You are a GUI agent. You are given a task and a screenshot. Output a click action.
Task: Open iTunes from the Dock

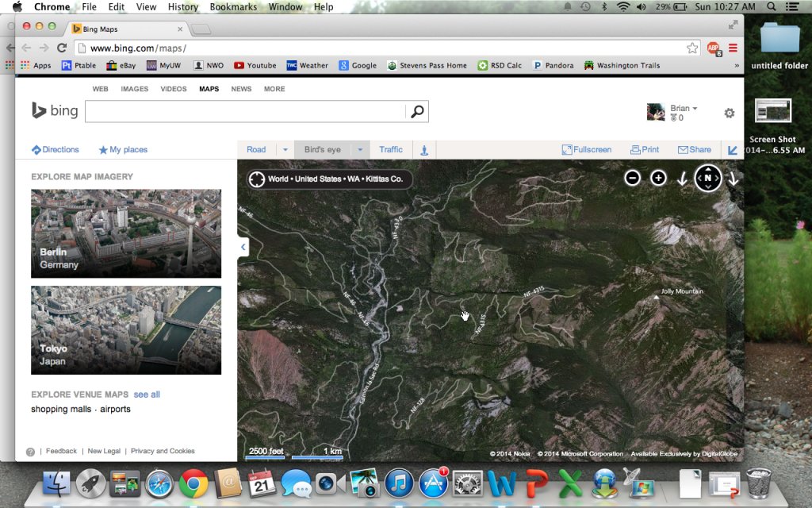(x=398, y=483)
